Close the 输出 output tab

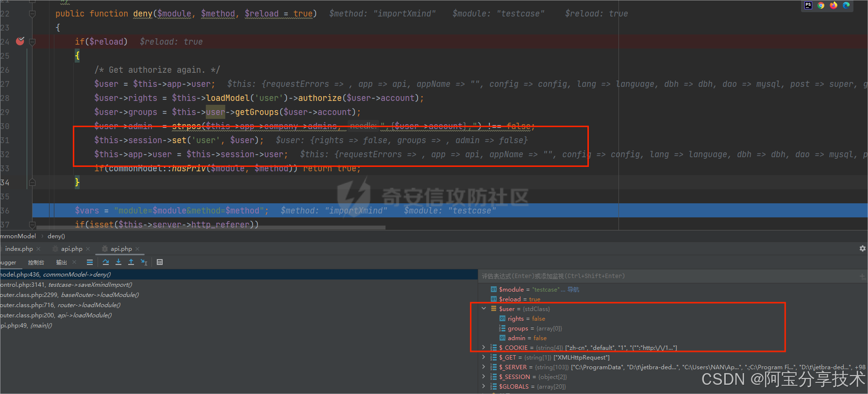tap(74, 263)
